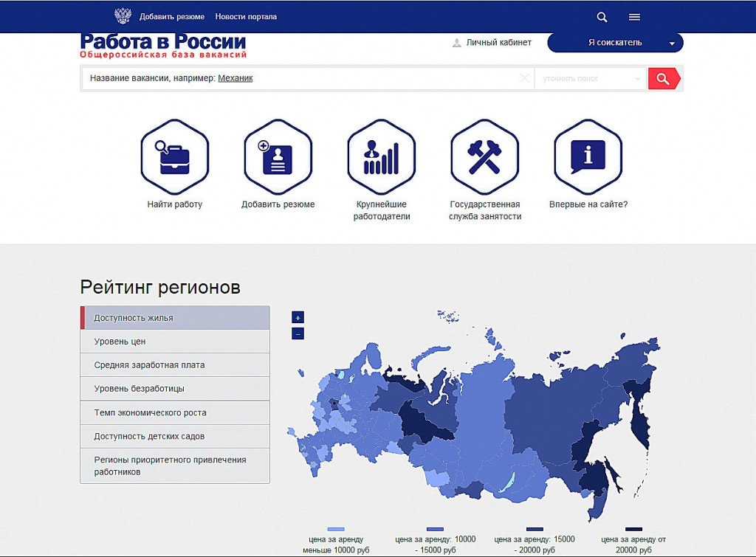Image resolution: width=756 pixels, height=557 pixels.
Task: Click the briefcase 'Найти работу' hexagon icon
Action: (x=174, y=156)
